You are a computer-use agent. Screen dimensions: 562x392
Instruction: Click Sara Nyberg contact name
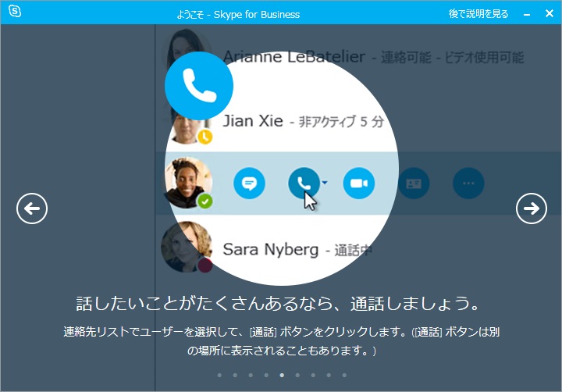coord(271,250)
